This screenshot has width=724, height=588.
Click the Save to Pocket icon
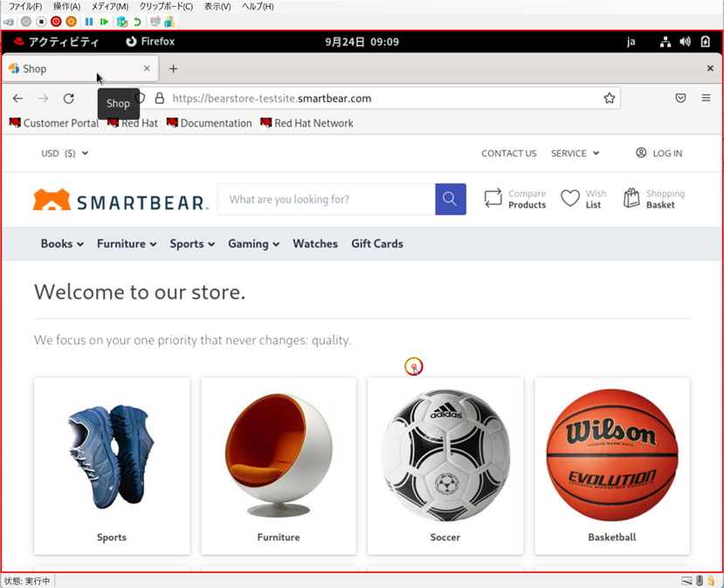coord(680,99)
